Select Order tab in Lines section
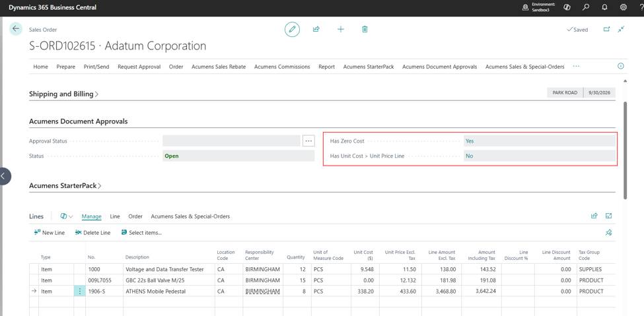The width and height of the screenshot is (644, 316). [x=135, y=216]
